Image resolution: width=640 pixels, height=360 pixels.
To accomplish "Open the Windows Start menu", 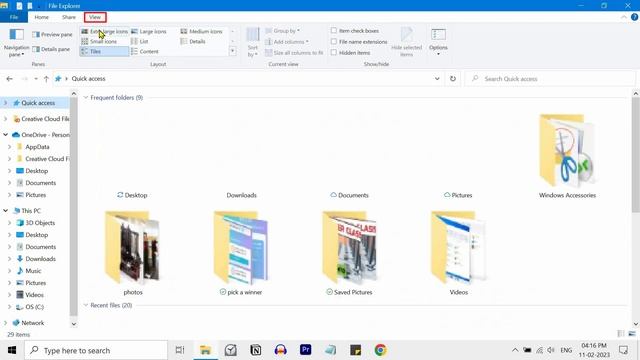I will coord(12,350).
